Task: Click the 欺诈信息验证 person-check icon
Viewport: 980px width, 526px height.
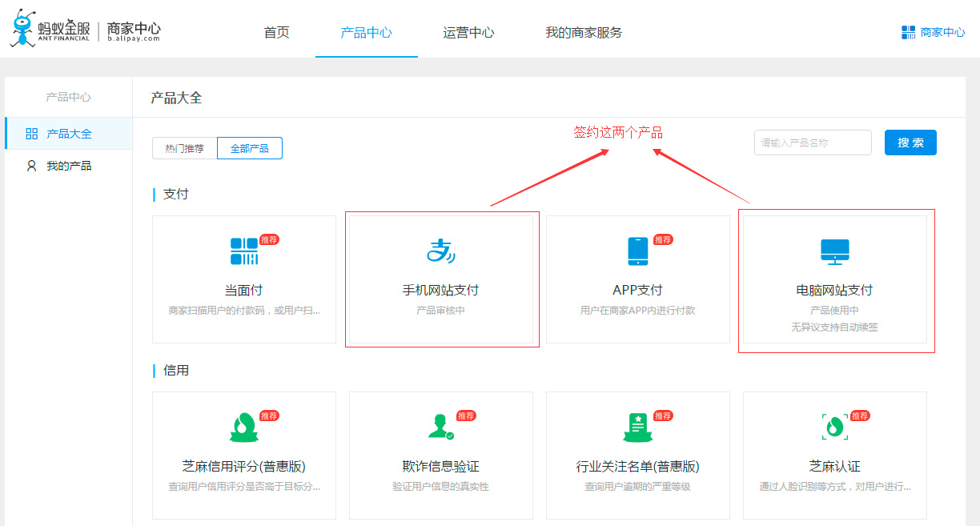Action: click(441, 428)
